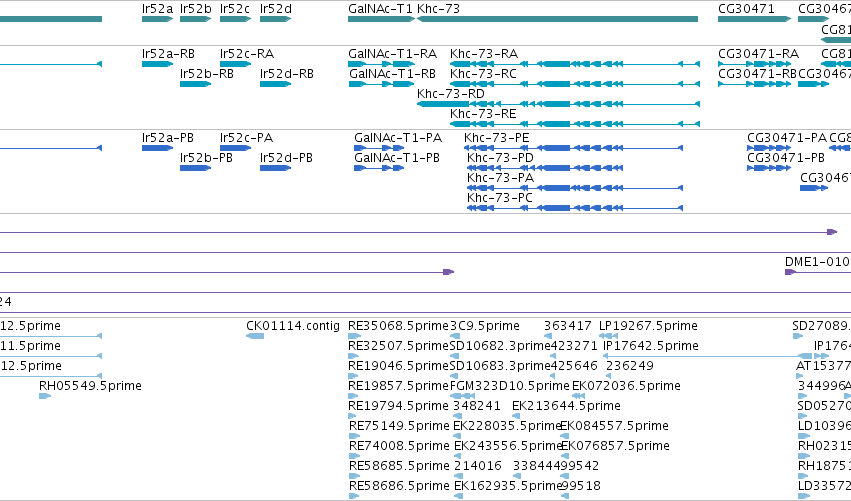Click the 348241 feature label
Screen dimensions: 851x501
pyautogui.click(x=477, y=406)
